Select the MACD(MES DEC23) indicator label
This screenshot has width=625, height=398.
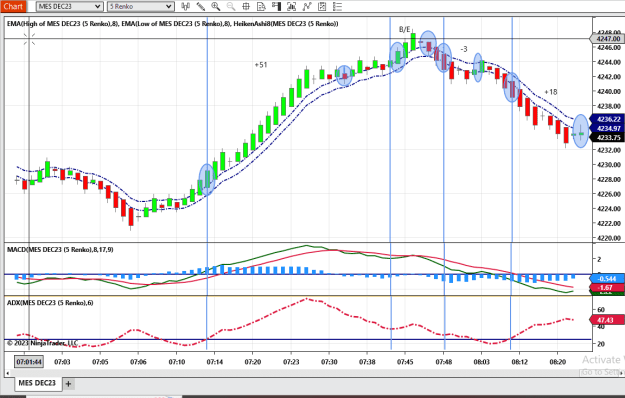pos(60,249)
